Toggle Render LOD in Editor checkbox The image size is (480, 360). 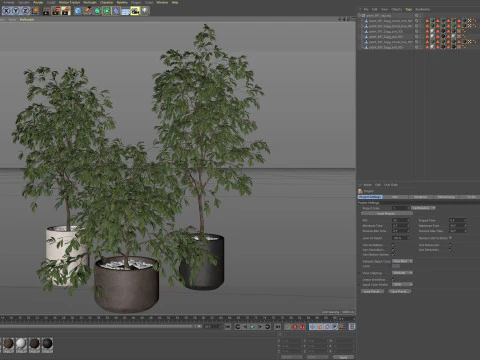450,238
